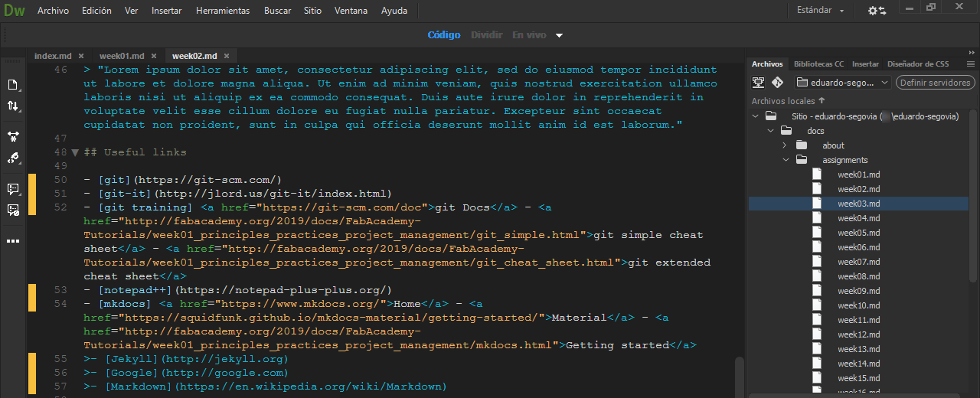Expand the about folder in file tree

[x=785, y=145]
